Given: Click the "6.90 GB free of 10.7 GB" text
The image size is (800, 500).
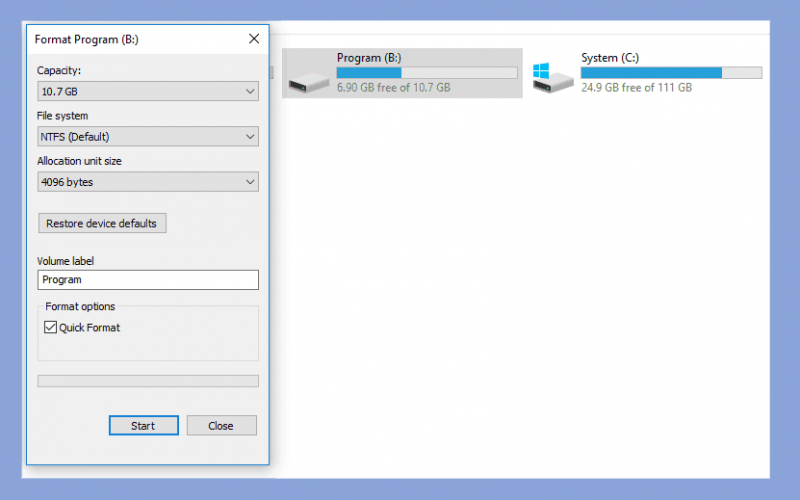Looking at the screenshot, I should click(393, 88).
